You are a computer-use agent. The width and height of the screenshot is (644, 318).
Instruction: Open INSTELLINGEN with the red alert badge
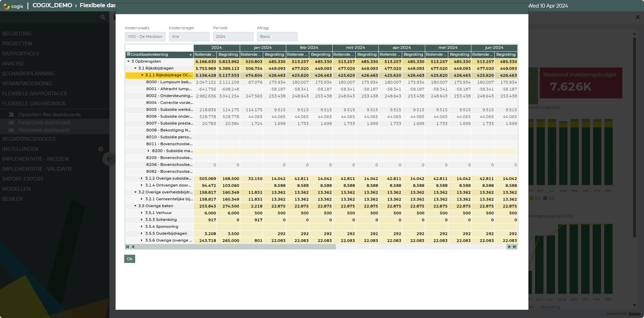point(20,149)
